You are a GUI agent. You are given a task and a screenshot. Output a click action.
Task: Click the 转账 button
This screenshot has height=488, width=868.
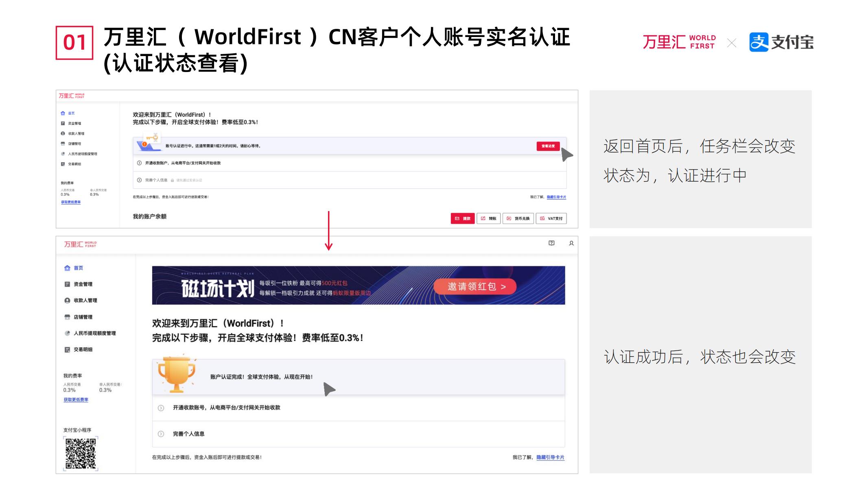pyautogui.click(x=489, y=218)
